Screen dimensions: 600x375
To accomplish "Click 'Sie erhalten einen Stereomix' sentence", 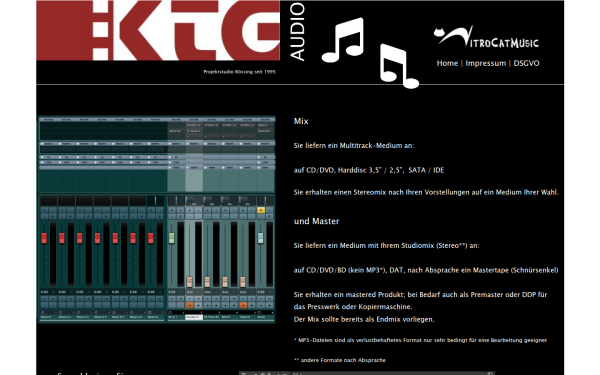I will coord(426,192).
